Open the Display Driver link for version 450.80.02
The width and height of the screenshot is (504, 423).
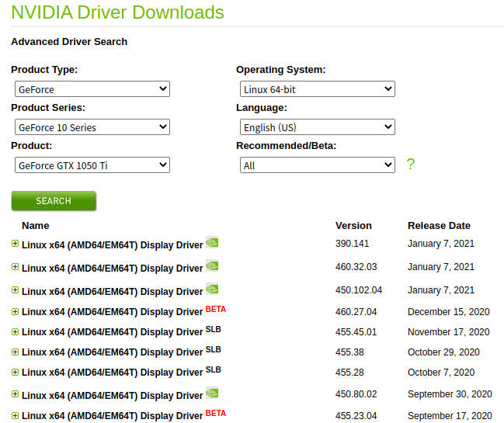pyautogui.click(x=112, y=396)
